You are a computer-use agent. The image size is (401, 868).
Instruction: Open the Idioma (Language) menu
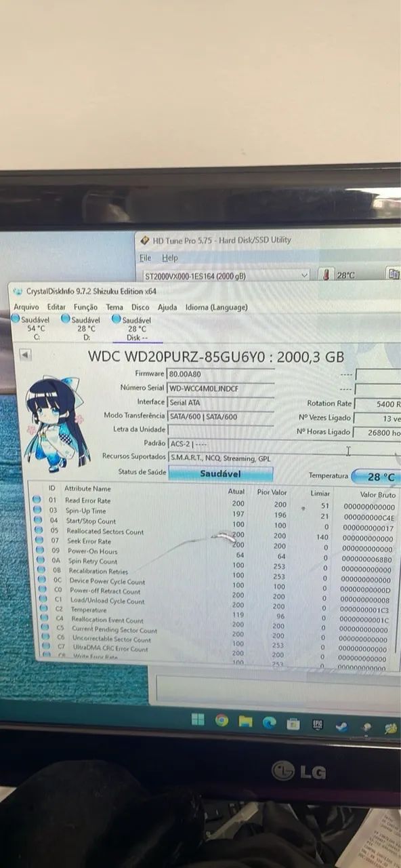(x=216, y=307)
